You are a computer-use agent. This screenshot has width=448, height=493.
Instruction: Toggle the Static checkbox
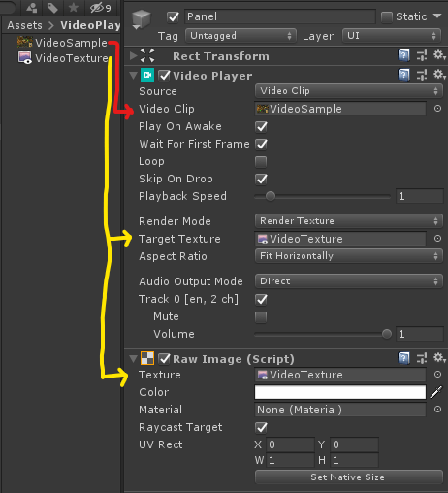click(x=387, y=16)
